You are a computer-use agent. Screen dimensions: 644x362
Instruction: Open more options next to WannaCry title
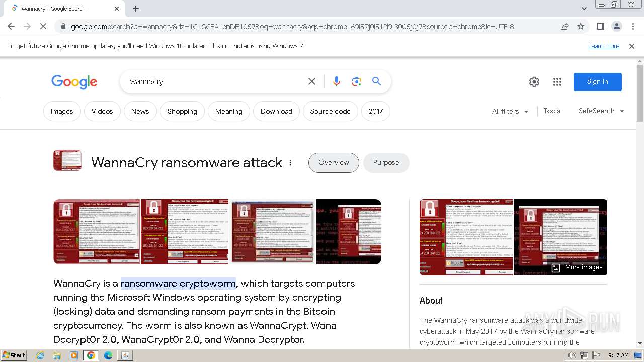[290, 163]
